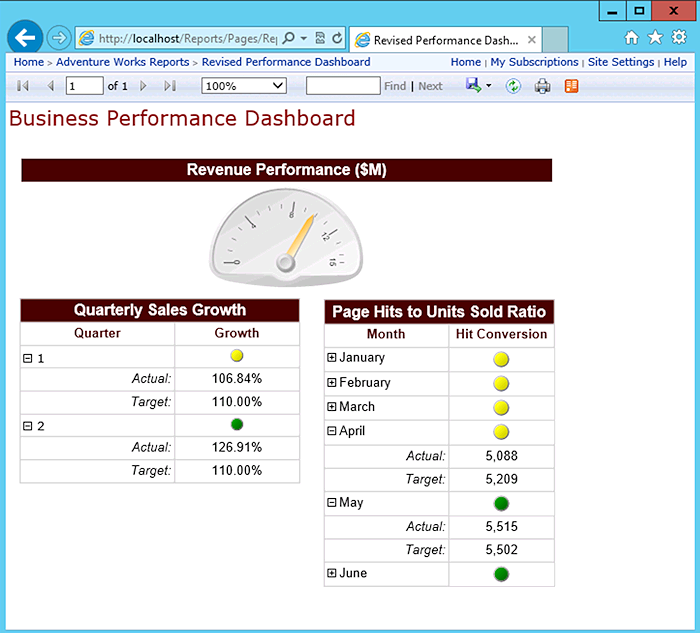Screen dimensions: 700x633
Task: Go to previous report page
Action: click(51, 86)
